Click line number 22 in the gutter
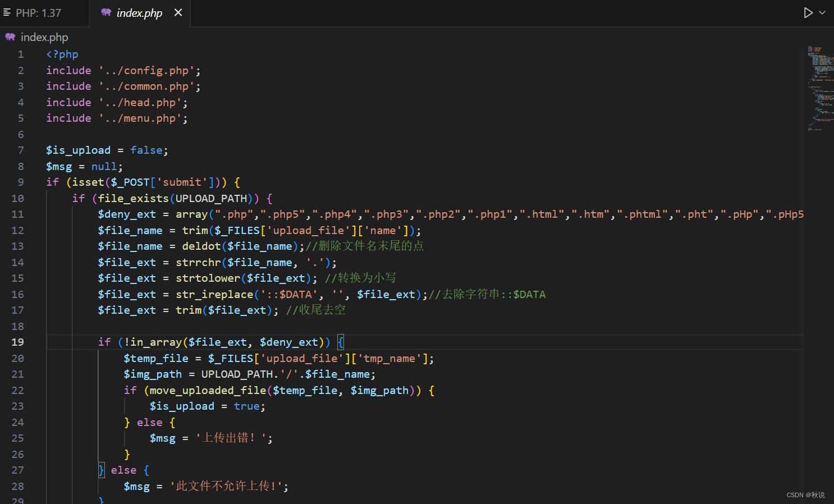 (x=17, y=391)
